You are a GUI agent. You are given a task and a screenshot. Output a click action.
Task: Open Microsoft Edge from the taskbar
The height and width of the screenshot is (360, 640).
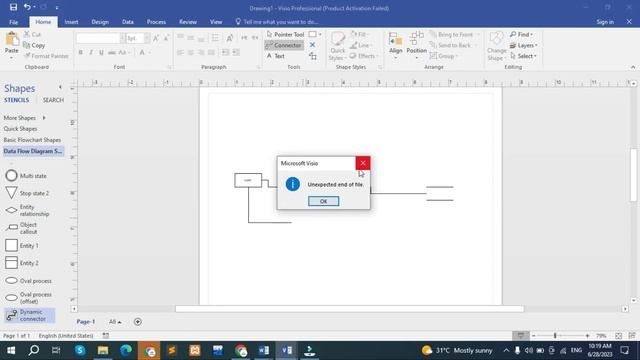126,350
